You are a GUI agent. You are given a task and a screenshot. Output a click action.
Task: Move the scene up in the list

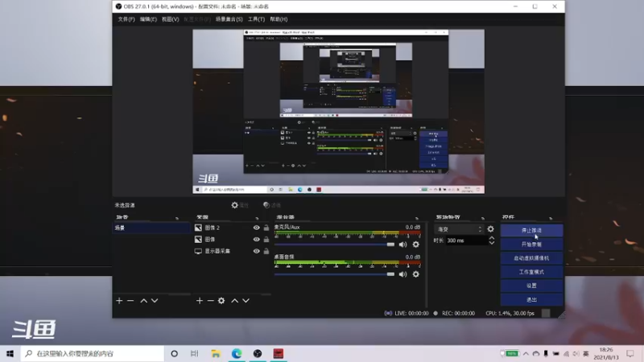pos(144,301)
